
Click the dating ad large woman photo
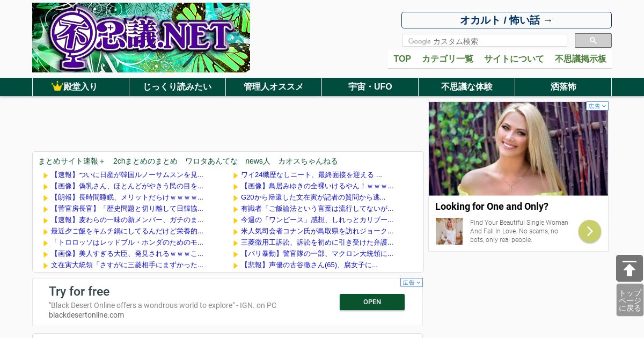tap(518, 149)
